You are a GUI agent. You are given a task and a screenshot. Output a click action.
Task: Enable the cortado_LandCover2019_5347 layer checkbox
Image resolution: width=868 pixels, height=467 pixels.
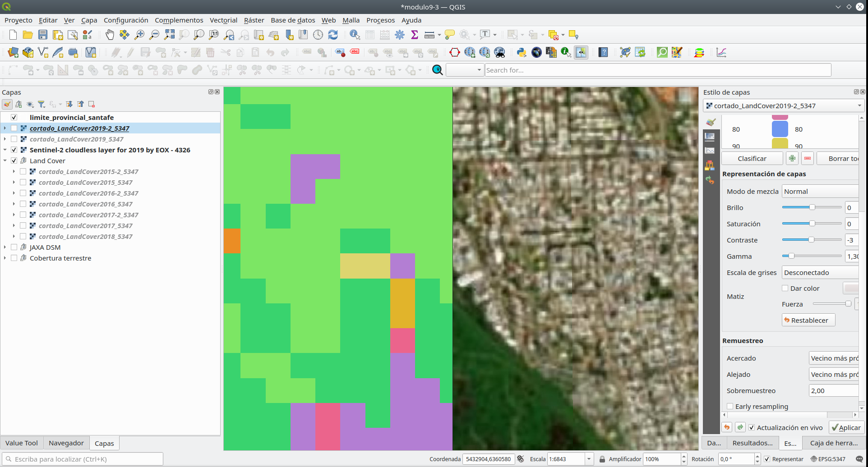[x=14, y=139]
